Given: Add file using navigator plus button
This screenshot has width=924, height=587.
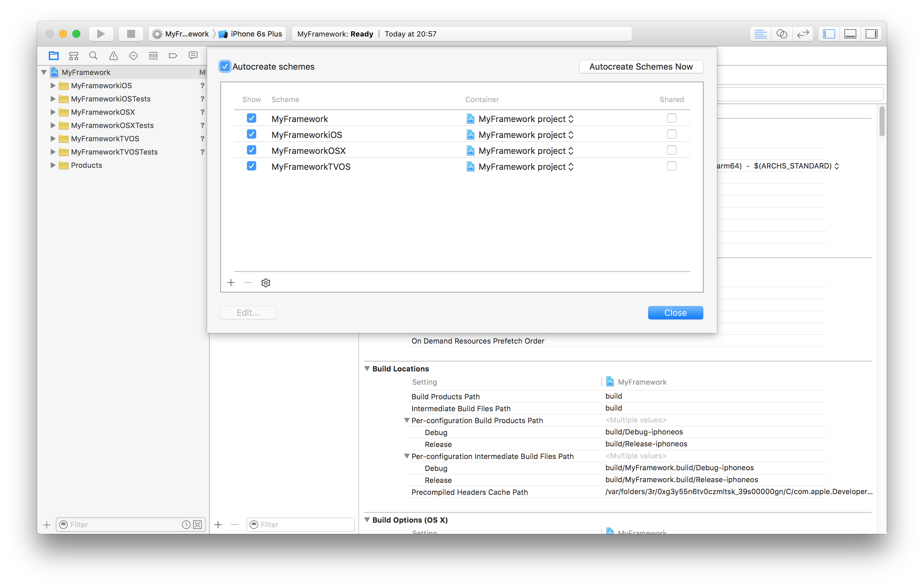Looking at the screenshot, I should pos(47,525).
